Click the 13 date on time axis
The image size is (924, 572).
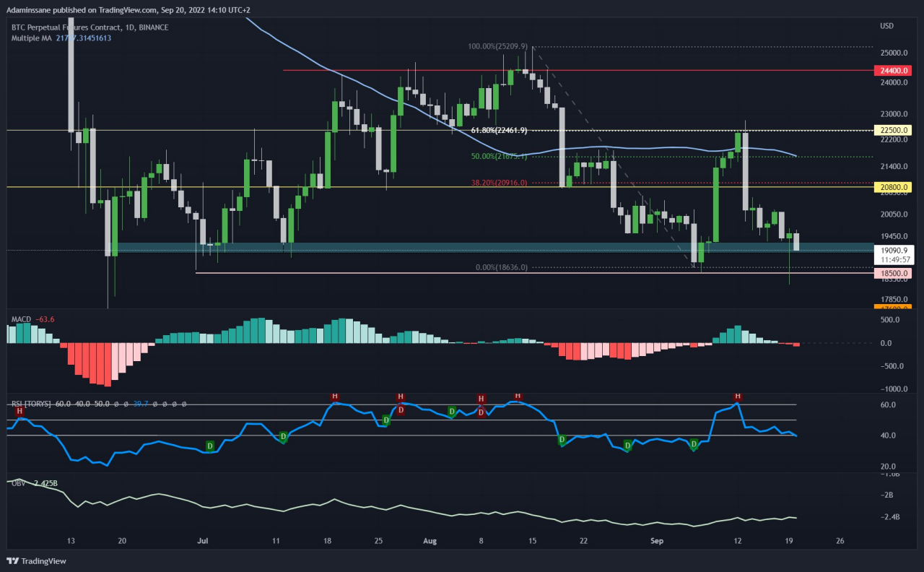(x=71, y=540)
